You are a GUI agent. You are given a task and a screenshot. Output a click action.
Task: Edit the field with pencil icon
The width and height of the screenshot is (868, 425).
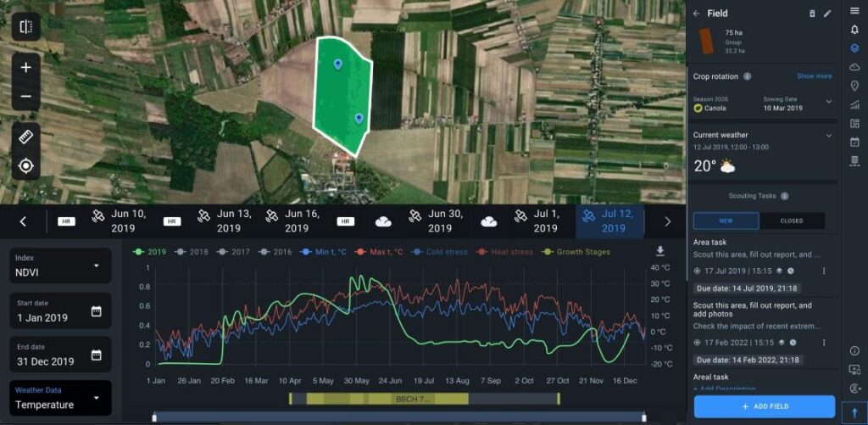tap(827, 14)
